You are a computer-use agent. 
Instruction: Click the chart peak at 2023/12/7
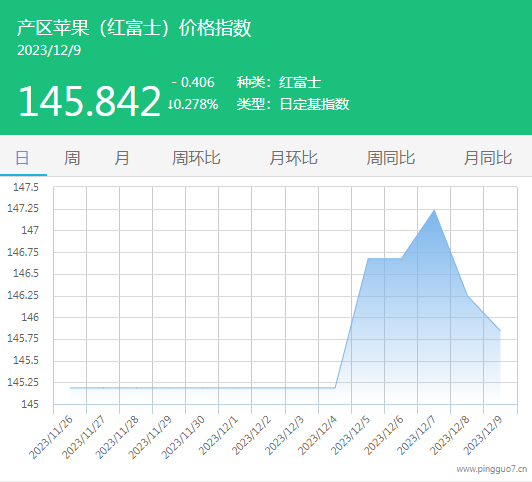[434, 210]
